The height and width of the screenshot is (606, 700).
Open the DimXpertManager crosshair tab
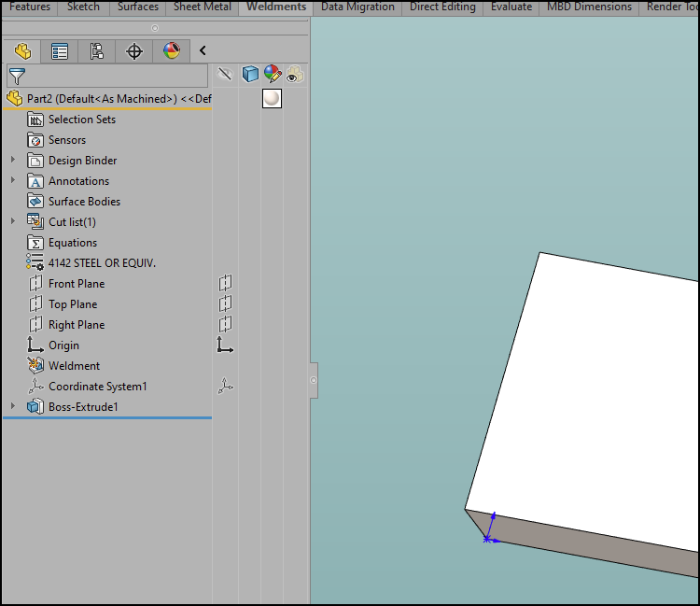(133, 51)
